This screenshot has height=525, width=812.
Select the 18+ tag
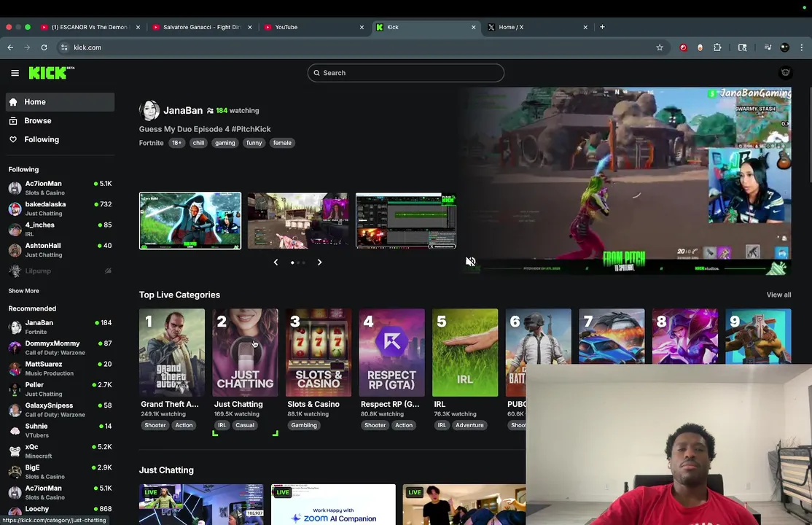pos(176,143)
